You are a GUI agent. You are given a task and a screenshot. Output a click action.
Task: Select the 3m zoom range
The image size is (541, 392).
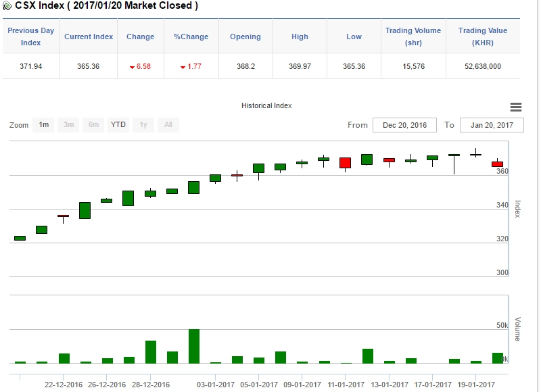(x=68, y=125)
